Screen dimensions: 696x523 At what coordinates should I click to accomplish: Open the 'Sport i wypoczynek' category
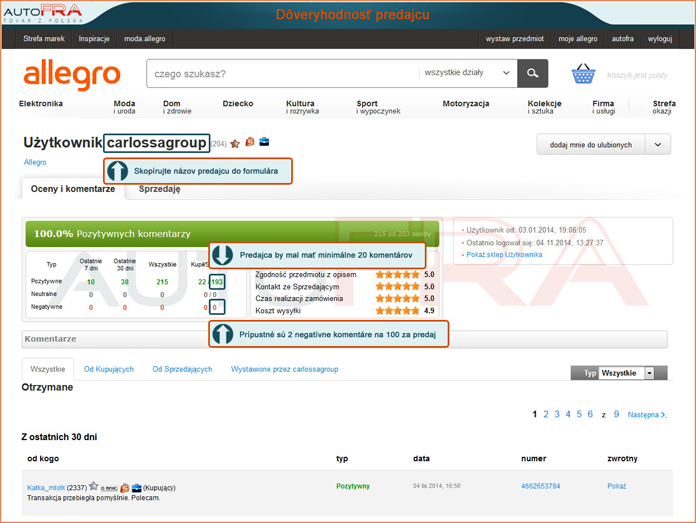[x=378, y=107]
